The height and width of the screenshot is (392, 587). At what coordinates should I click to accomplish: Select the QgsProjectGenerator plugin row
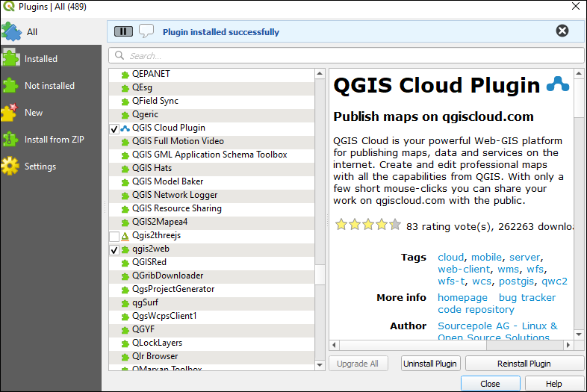(212, 289)
